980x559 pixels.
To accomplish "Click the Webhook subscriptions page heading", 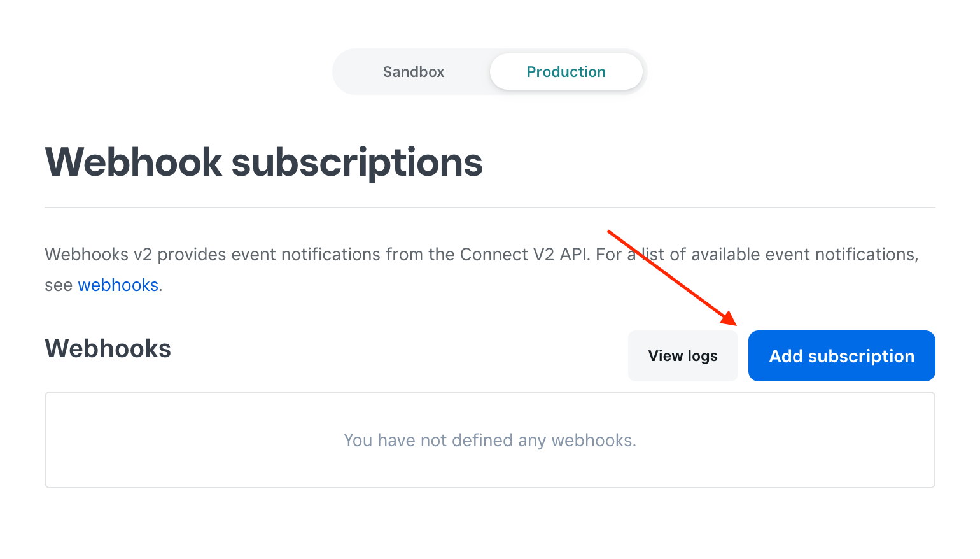I will [x=263, y=162].
